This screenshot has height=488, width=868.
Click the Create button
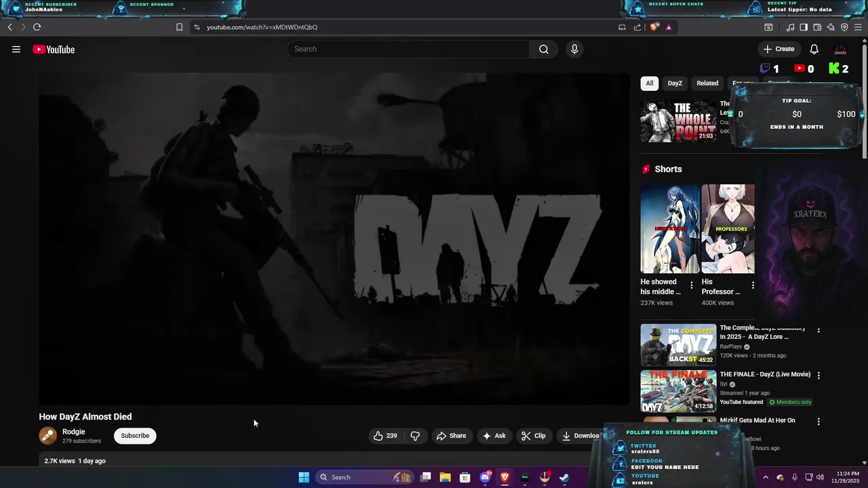pos(778,49)
